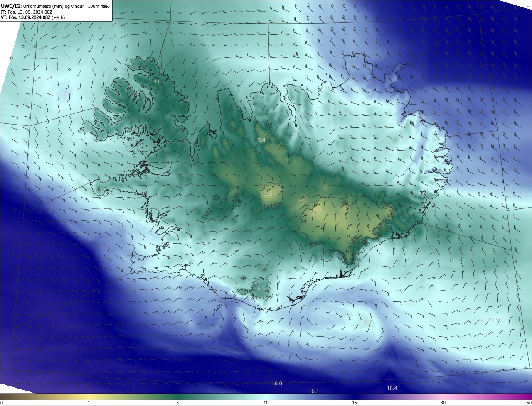Screen dimensions: 532x406
Task: Click the 16.1 value label
Action: coord(314,391)
